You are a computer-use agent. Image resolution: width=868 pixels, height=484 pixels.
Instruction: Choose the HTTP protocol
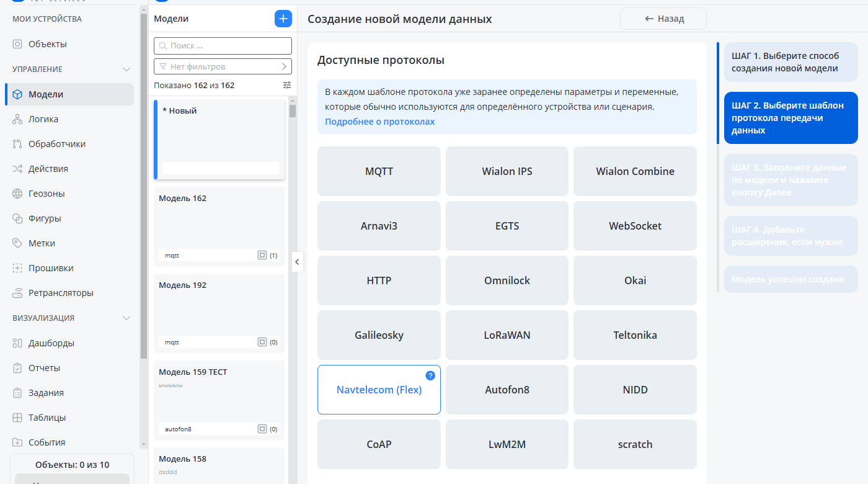379,280
